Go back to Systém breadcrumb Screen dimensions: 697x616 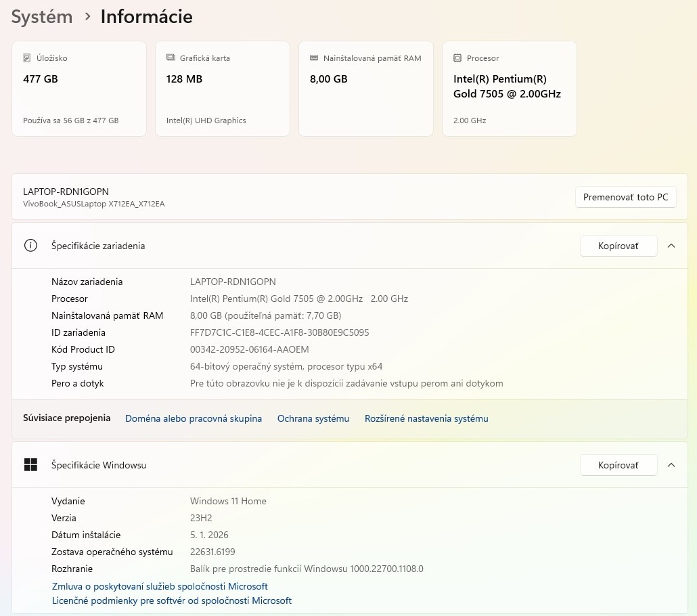42,17
